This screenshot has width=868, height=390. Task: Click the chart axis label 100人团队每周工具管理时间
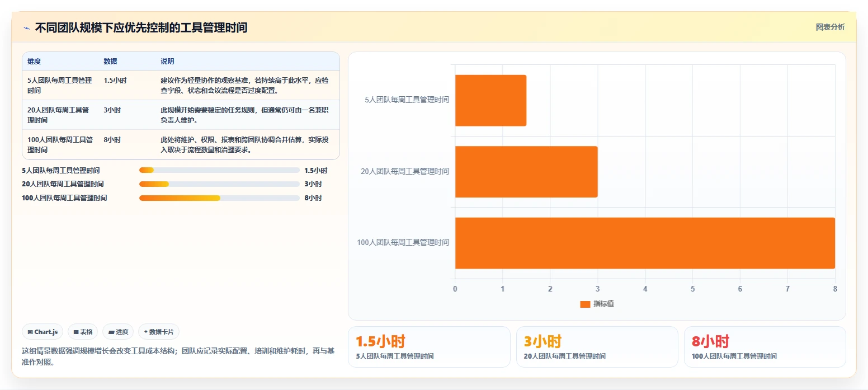click(403, 243)
